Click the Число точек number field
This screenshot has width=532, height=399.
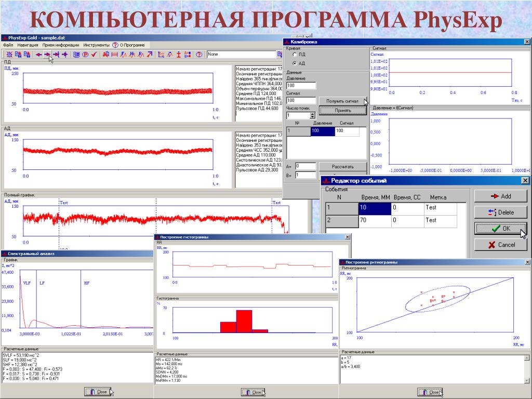(298, 116)
